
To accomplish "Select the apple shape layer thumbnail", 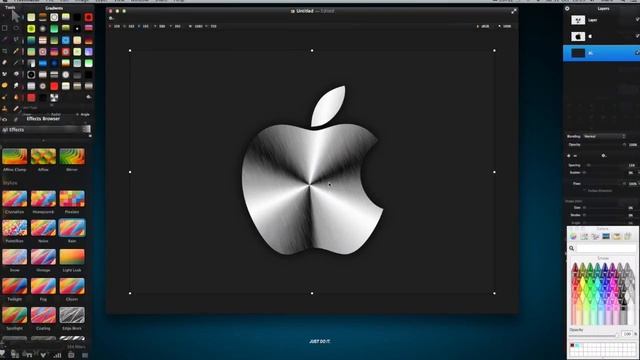I will [578, 36].
